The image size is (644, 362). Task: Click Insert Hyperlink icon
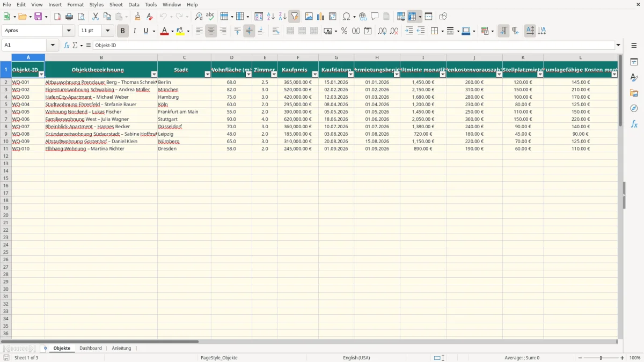tap(363, 17)
